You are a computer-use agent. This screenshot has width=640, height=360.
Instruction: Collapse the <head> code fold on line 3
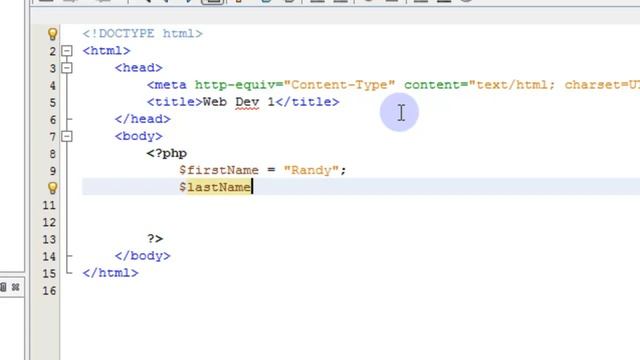67,68
